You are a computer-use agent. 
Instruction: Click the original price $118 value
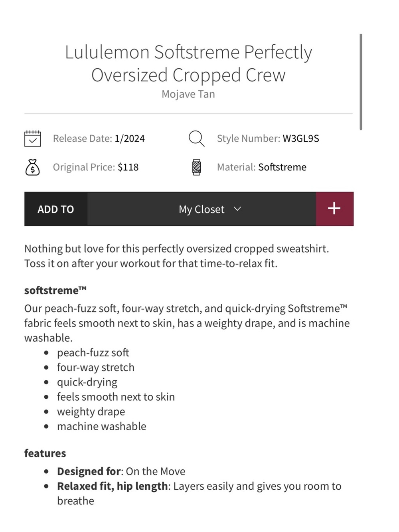pos(128,167)
